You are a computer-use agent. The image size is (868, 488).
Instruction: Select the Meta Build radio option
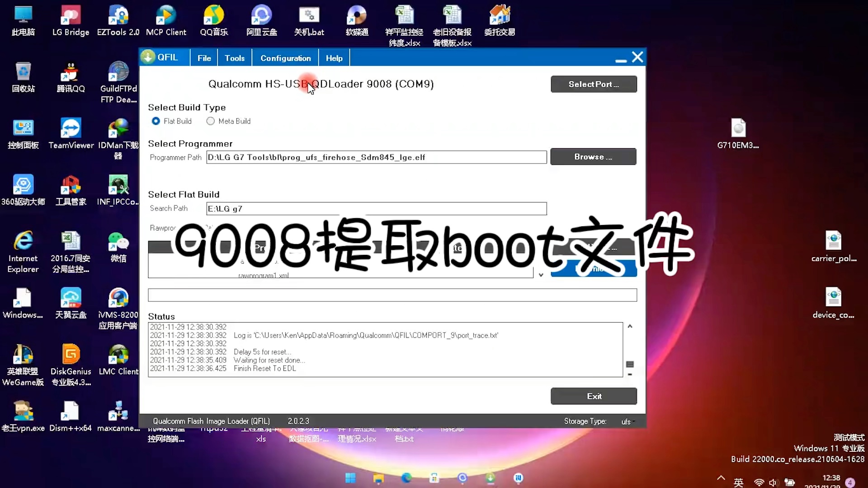pyautogui.click(x=210, y=121)
